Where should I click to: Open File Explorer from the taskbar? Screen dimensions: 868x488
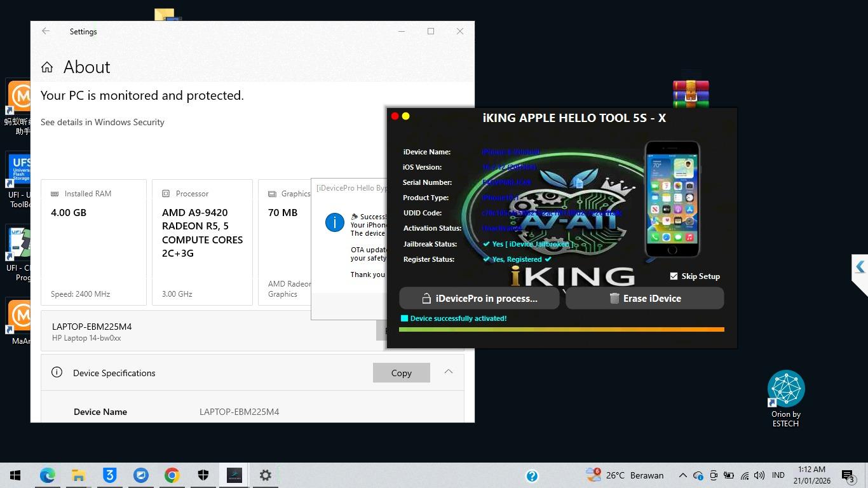[78, 475]
